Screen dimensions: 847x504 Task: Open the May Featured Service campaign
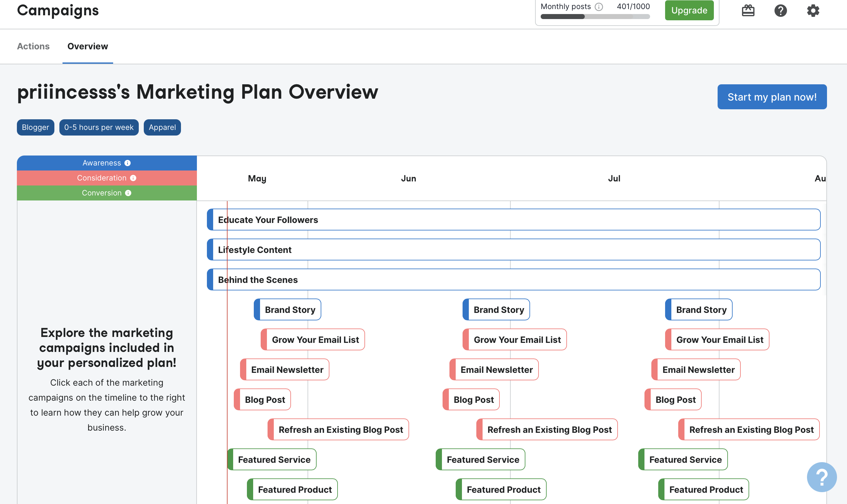tap(272, 460)
